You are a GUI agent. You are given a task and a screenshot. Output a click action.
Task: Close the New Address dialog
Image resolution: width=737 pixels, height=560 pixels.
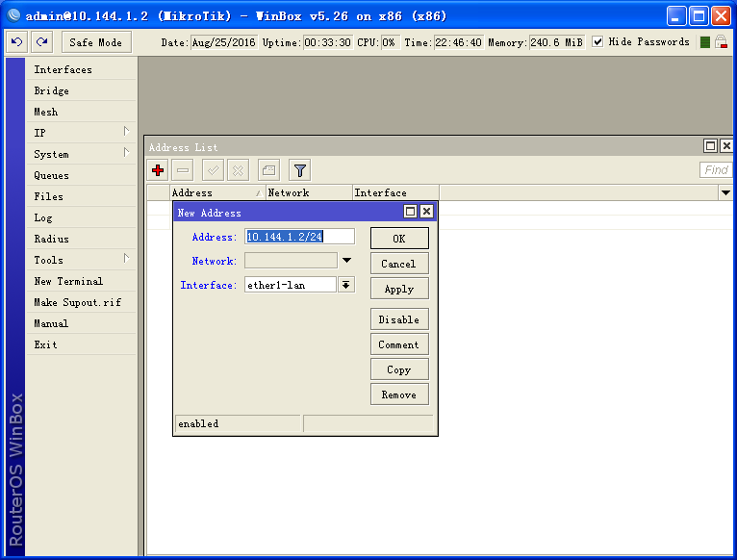click(426, 212)
